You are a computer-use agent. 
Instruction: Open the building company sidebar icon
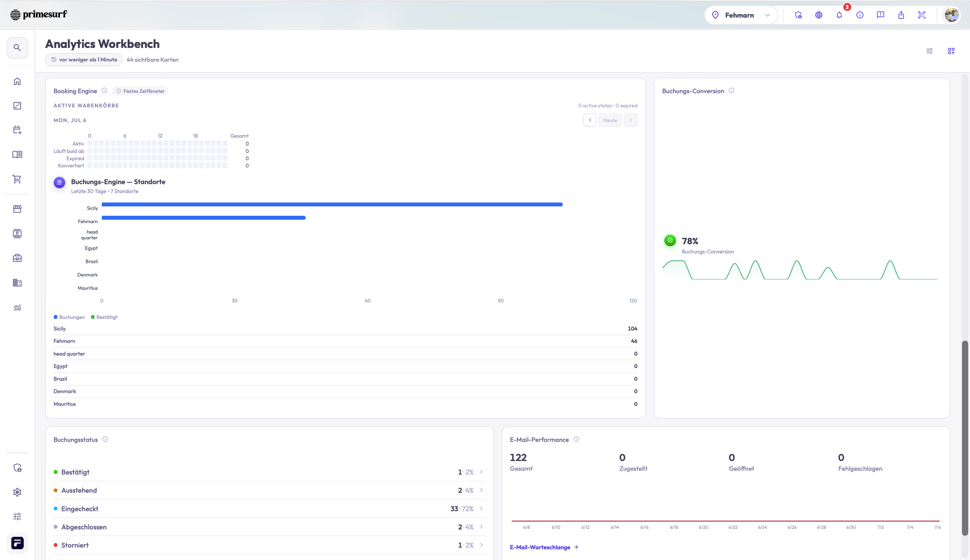(x=17, y=283)
